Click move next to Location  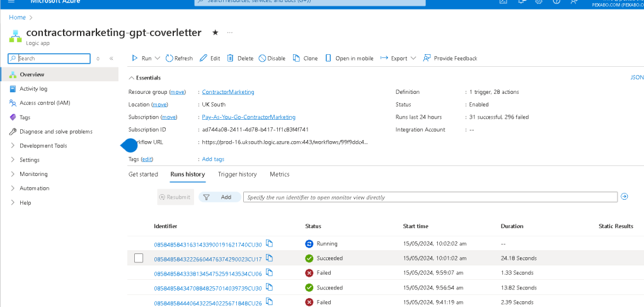coord(160,105)
